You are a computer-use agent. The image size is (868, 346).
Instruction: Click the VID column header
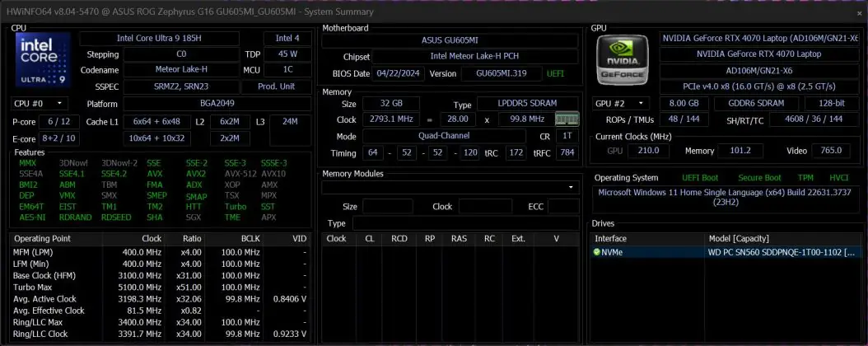click(x=287, y=239)
